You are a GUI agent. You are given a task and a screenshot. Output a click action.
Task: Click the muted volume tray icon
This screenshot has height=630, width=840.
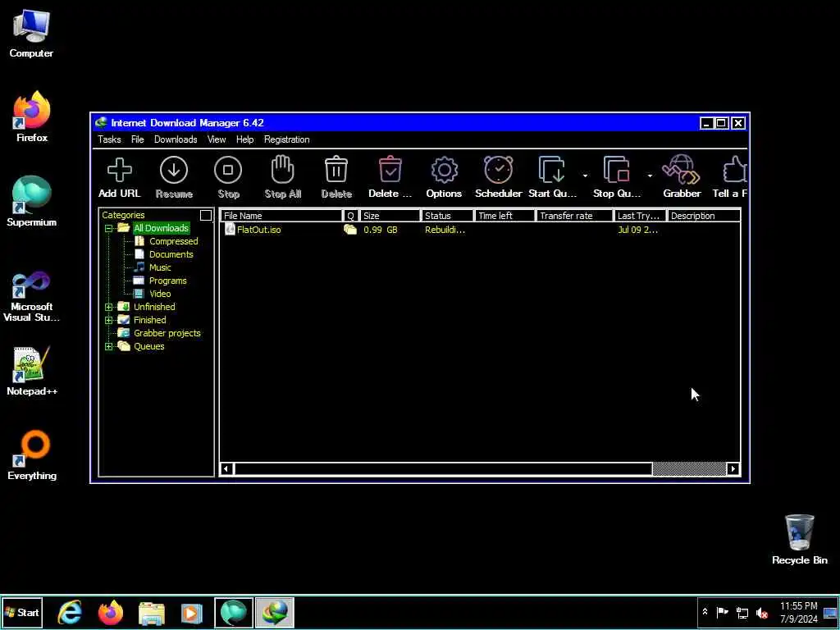[761, 613]
